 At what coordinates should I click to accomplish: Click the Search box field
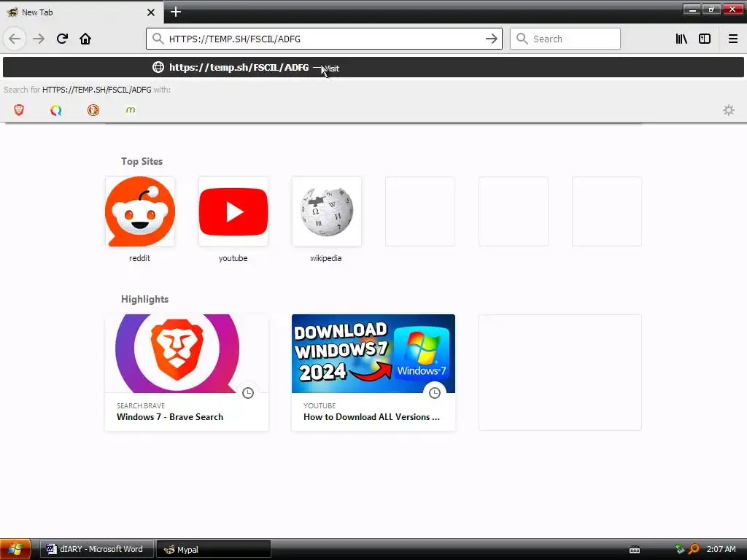pyautogui.click(x=565, y=39)
